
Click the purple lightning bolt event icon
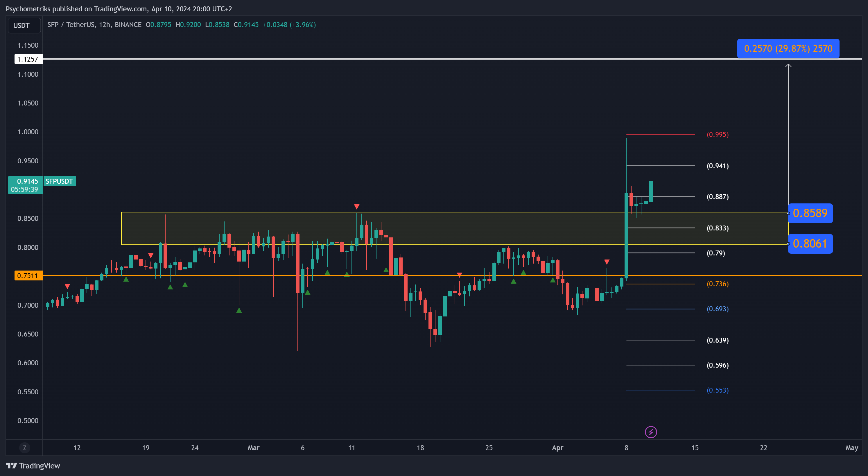[651, 432]
